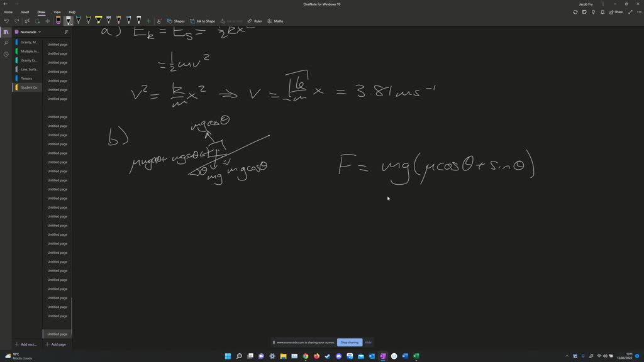Share this notebook
This screenshot has height=362, width=644.
(616, 13)
